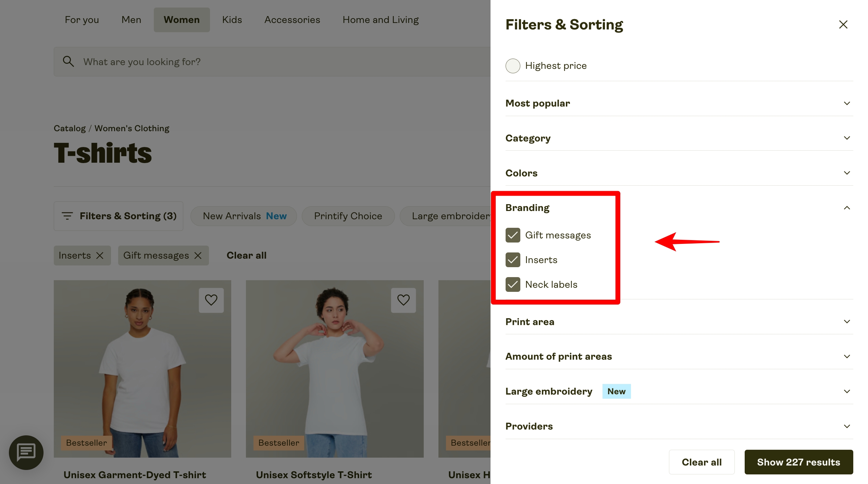Favorite the Unisex Garment-Dyed T-shirt

211,300
